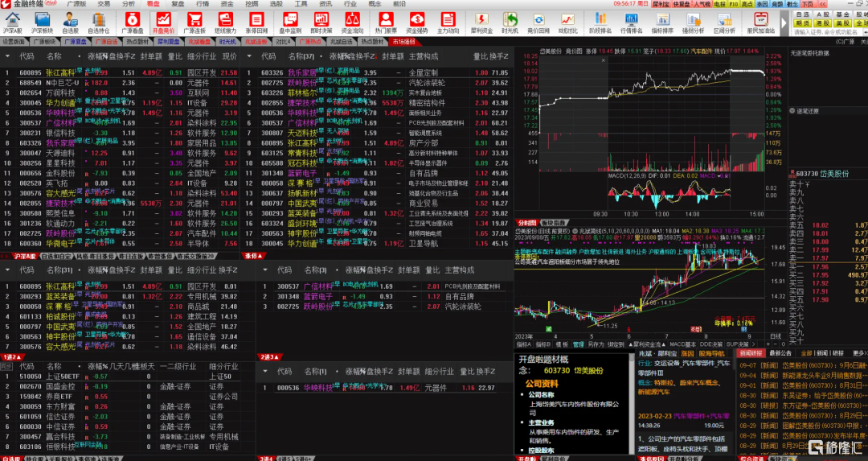Image resolution: width=868 pixels, height=461 pixels.
Task: Click the MACD基本 indicator button
Action: click(682, 344)
